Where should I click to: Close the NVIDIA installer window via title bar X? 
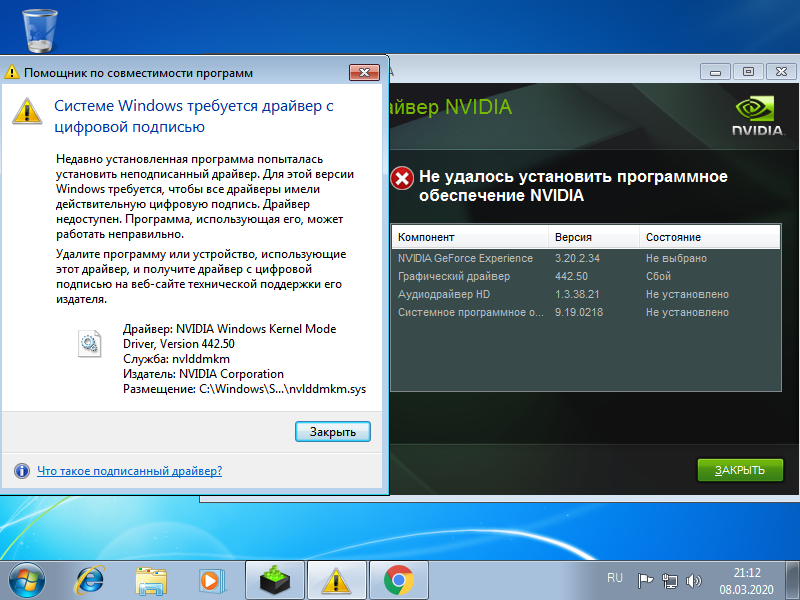tap(781, 71)
